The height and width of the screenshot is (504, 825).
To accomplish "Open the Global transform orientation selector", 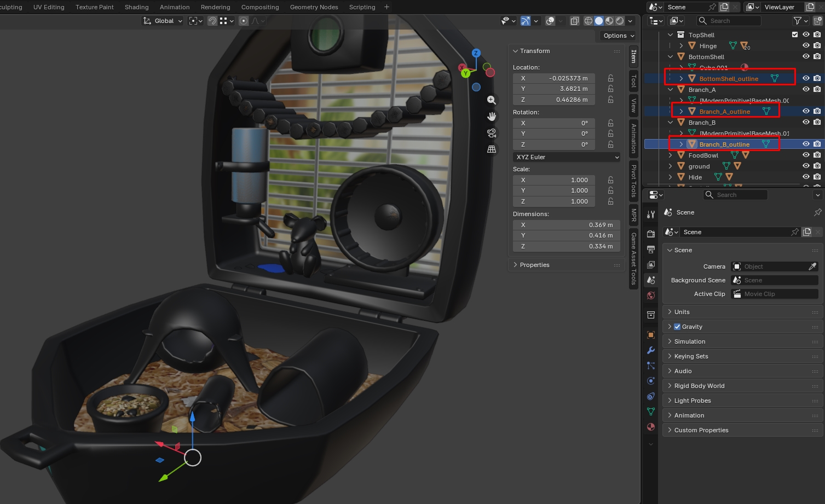I will click(163, 21).
